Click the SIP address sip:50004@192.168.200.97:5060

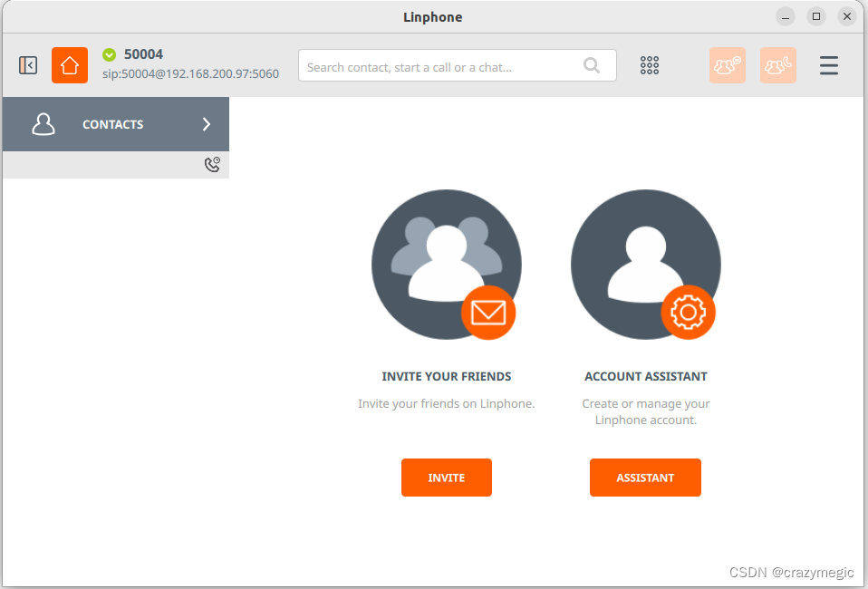click(190, 73)
